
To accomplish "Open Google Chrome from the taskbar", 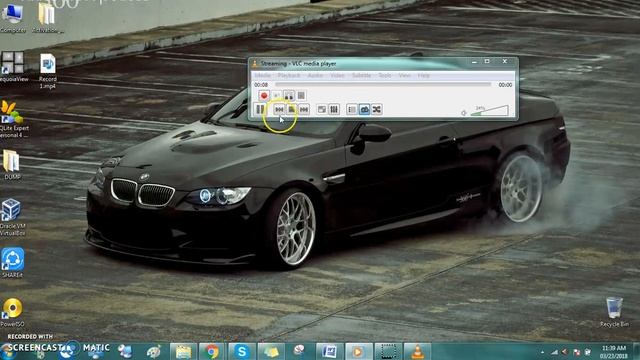I will click(212, 351).
